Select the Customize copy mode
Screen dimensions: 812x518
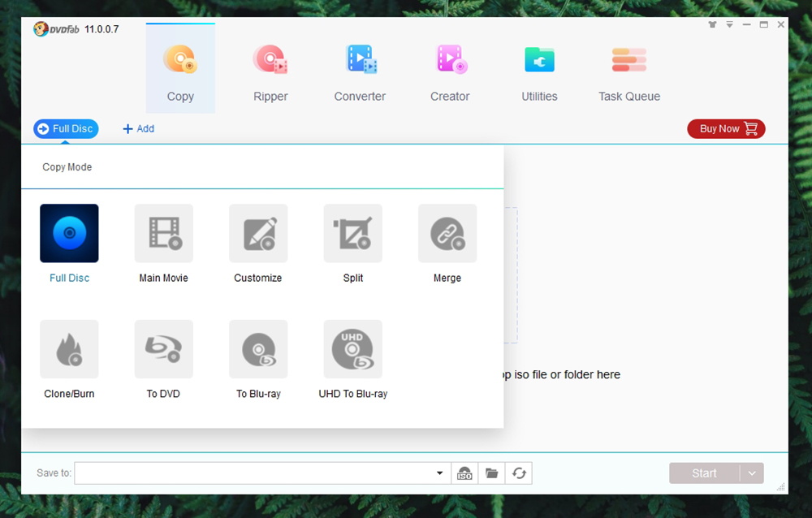(258, 233)
